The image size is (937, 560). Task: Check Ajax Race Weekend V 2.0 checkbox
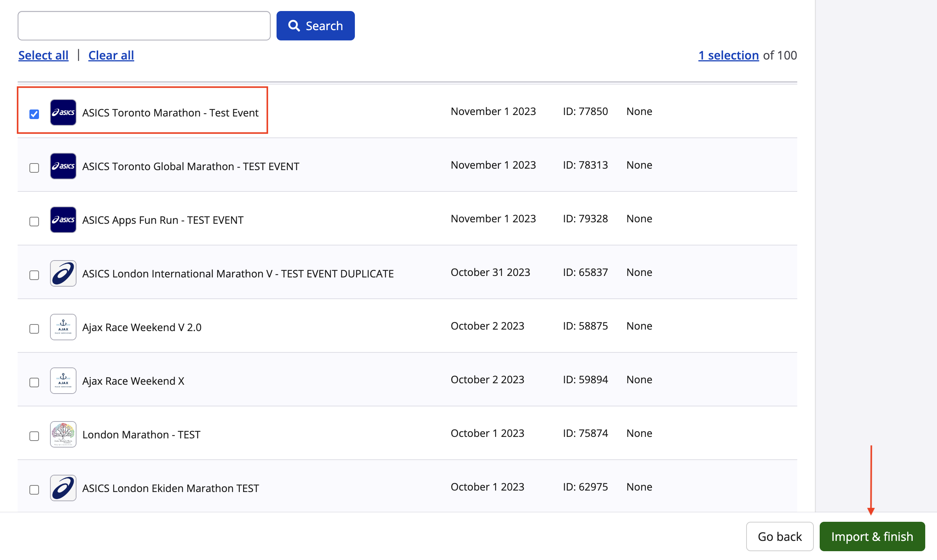tap(34, 328)
